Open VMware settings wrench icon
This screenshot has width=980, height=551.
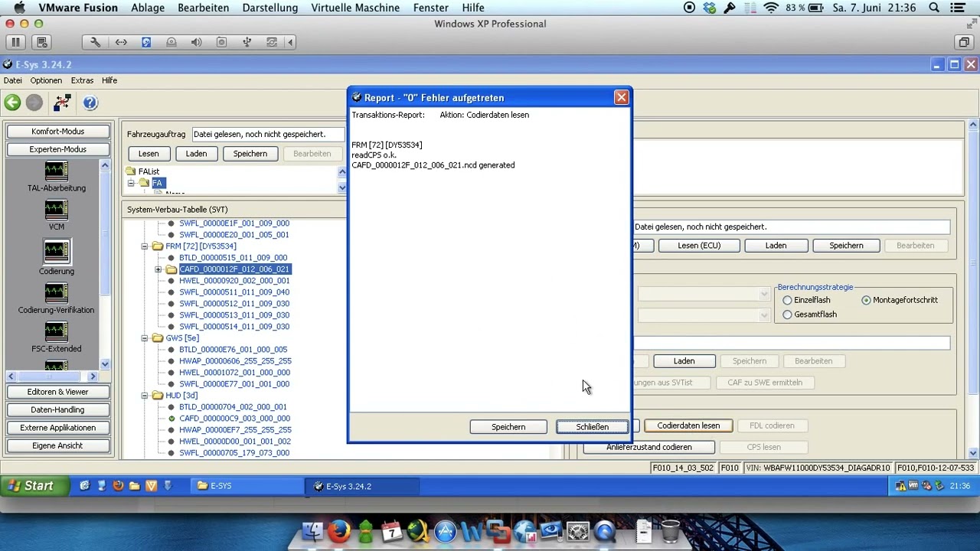[x=96, y=42]
